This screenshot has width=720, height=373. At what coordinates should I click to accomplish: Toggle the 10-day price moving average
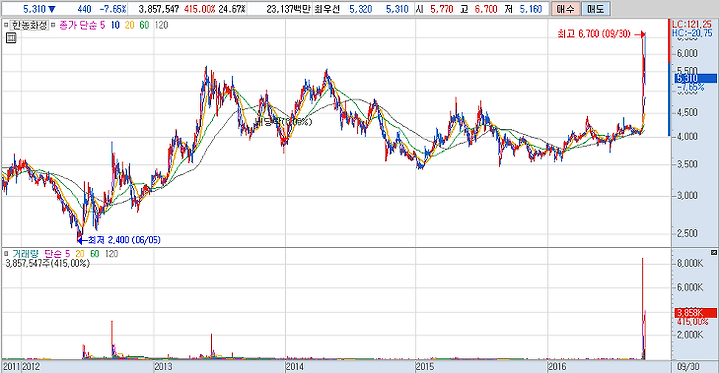point(116,26)
